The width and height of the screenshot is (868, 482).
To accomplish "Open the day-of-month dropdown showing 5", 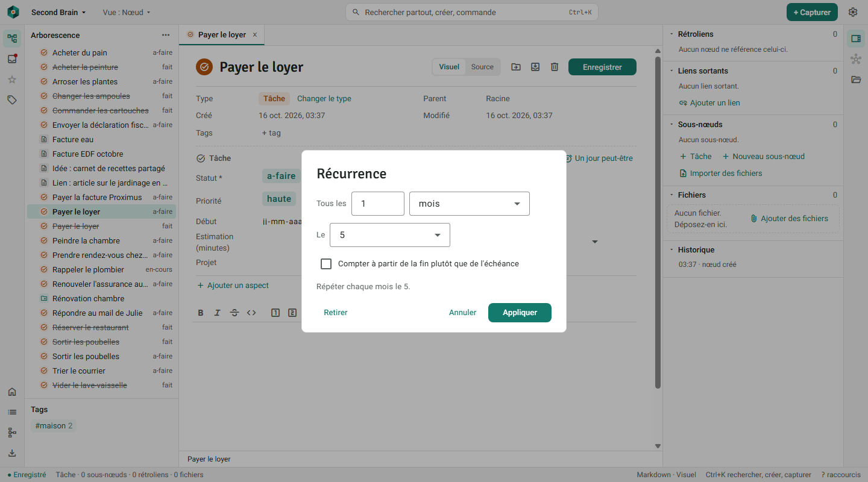I will (390, 235).
